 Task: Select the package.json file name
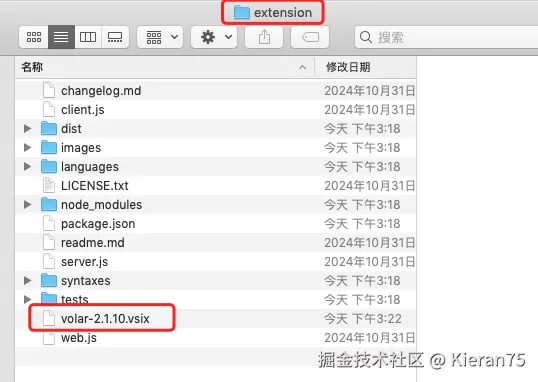(98, 224)
